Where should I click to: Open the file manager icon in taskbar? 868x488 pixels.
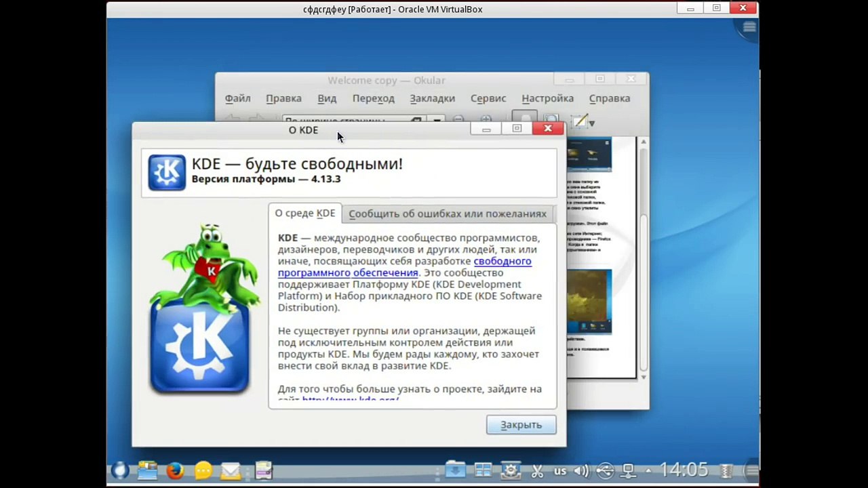(x=147, y=470)
